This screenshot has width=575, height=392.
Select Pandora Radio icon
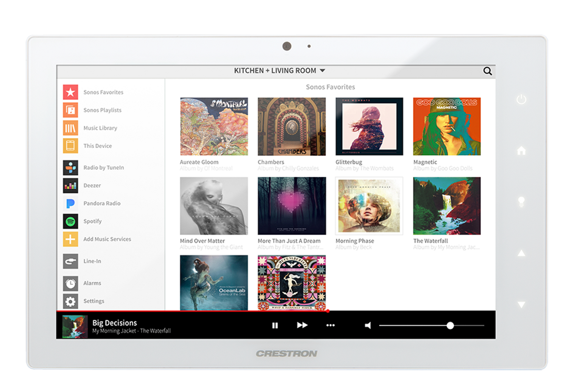click(70, 203)
